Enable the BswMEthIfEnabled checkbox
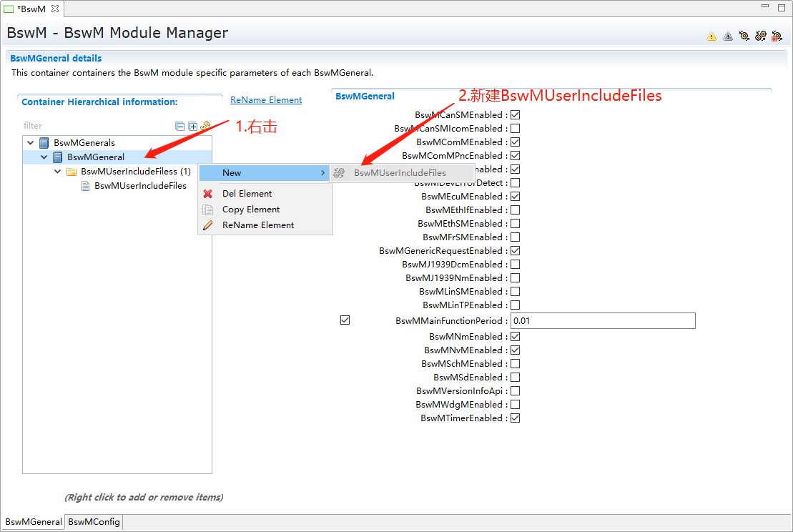Viewport: 793px width, 532px height. point(515,210)
